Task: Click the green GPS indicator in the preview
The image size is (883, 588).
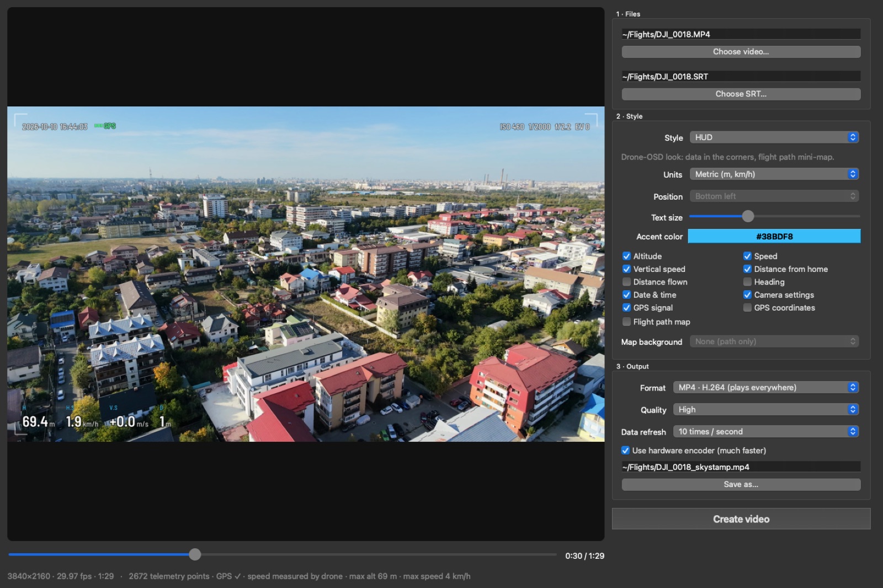Action: point(105,126)
